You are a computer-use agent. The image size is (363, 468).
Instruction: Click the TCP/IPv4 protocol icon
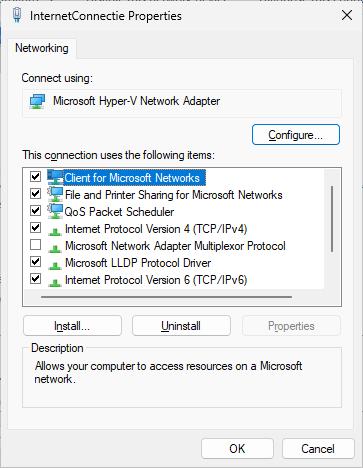click(55, 231)
